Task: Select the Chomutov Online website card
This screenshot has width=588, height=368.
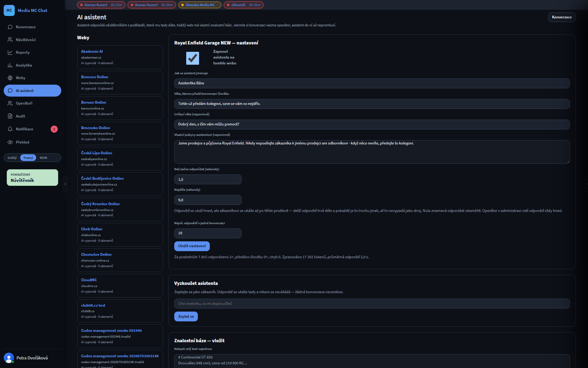Action: [x=120, y=260]
